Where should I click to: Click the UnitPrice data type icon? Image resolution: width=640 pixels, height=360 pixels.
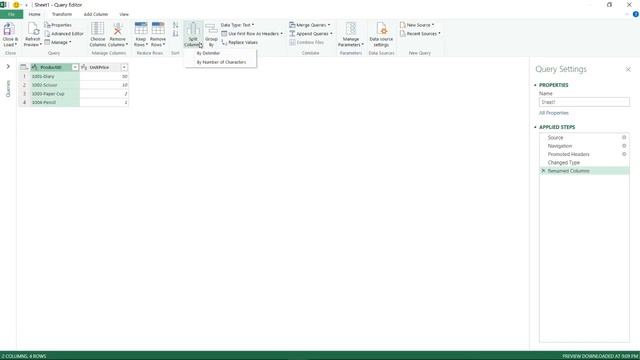(x=84, y=67)
